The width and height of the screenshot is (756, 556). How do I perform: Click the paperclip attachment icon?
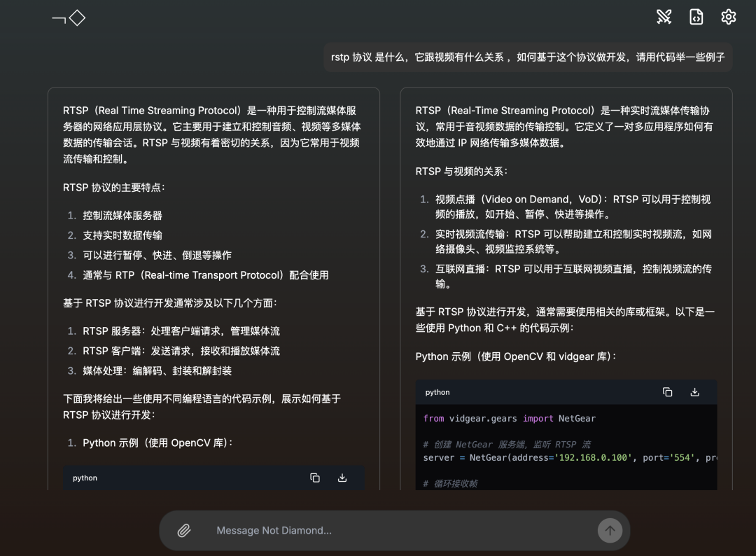pos(184,530)
